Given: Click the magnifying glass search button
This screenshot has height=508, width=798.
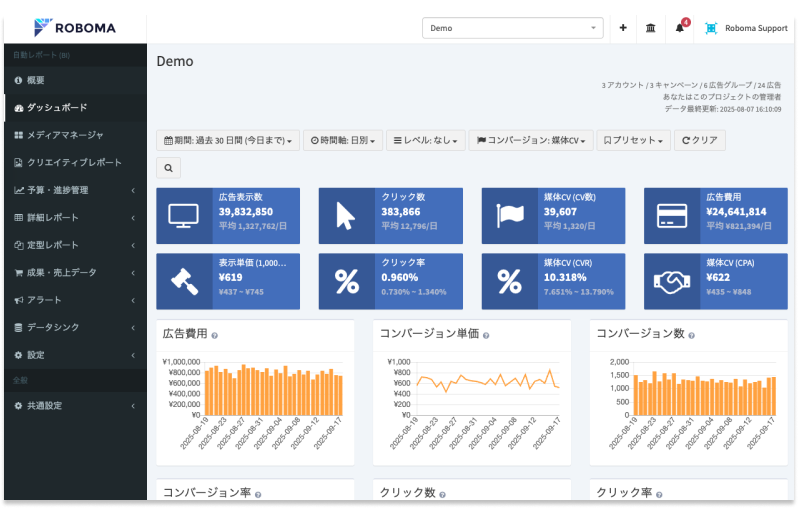Looking at the screenshot, I should pos(169,167).
